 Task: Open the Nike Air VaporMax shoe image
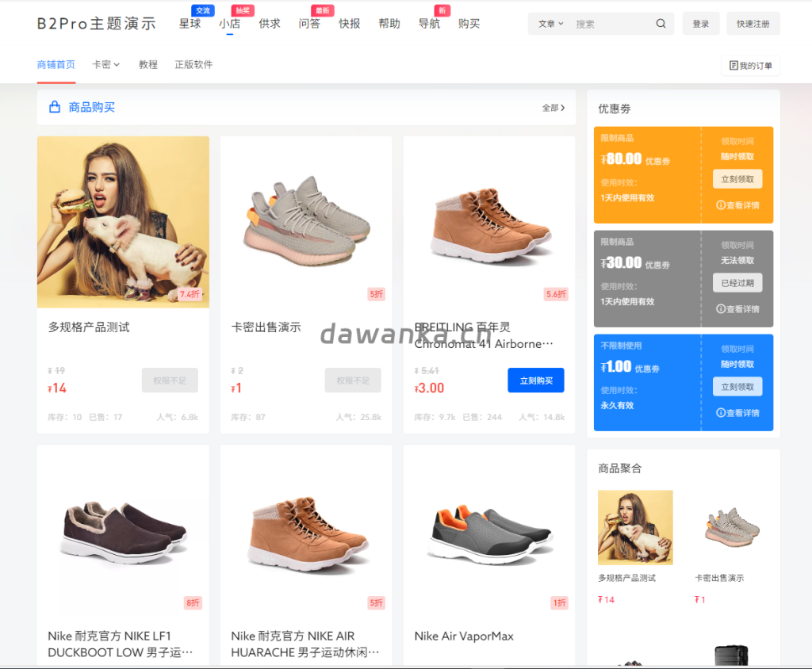coord(489,531)
